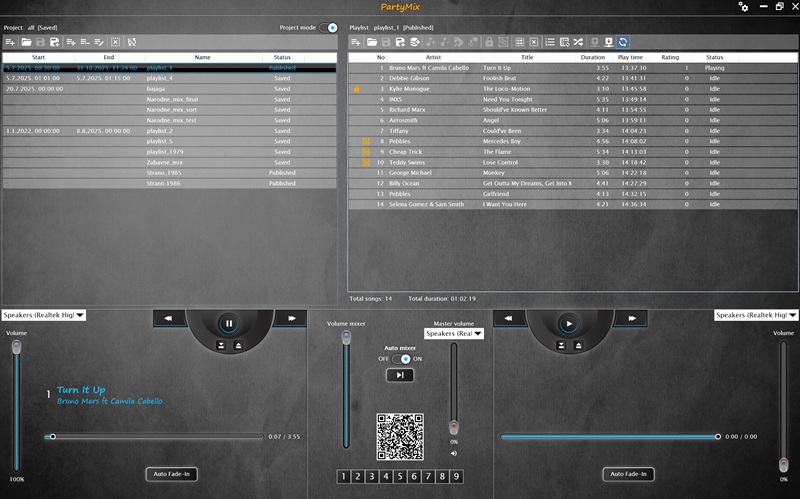Open folder icon in the project toolbar

(x=25, y=42)
